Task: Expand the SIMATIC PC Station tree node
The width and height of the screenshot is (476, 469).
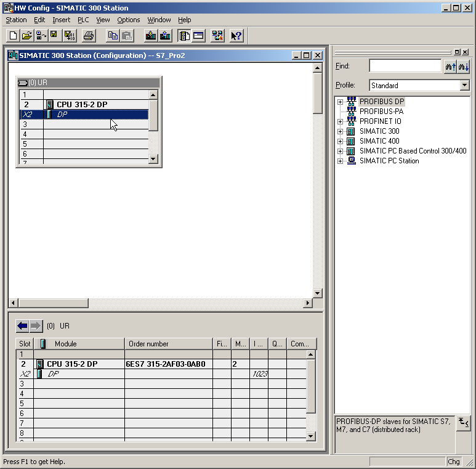Action: point(340,161)
